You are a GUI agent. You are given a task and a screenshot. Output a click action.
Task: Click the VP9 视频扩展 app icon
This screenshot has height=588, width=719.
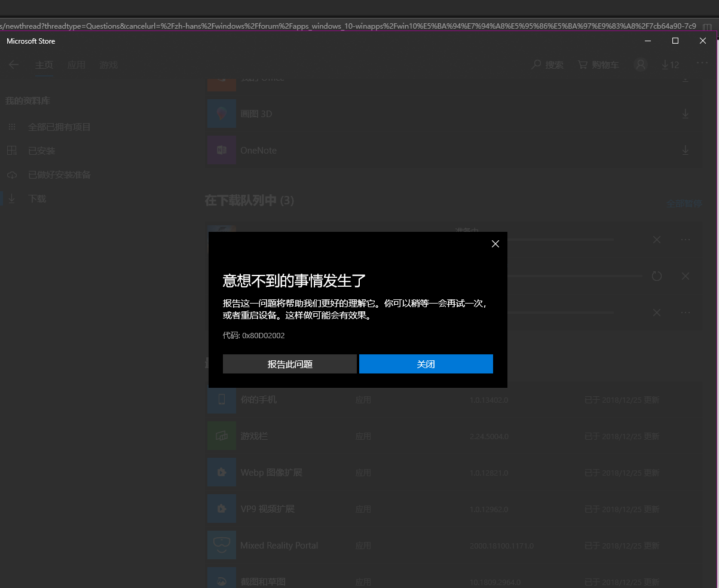(x=222, y=509)
